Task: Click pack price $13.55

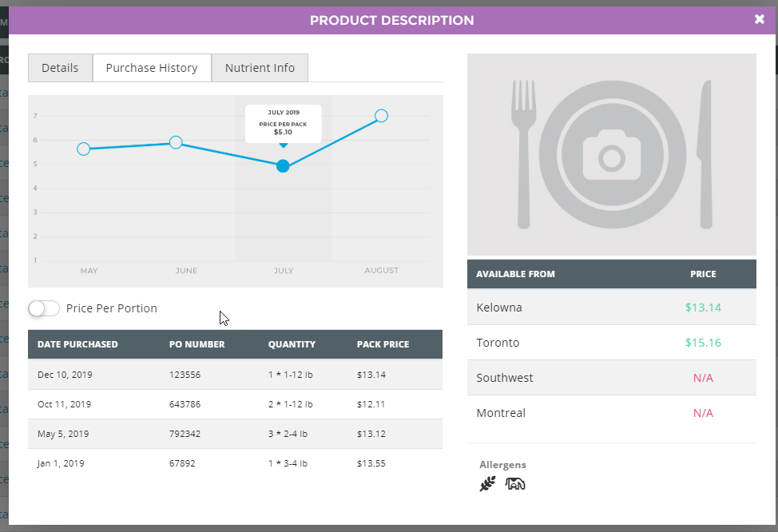Action: click(371, 463)
